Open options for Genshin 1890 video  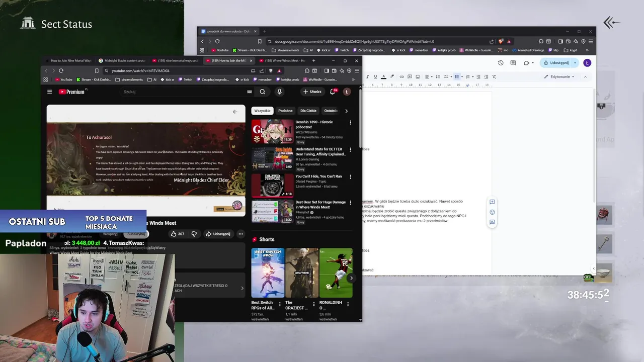(350, 122)
